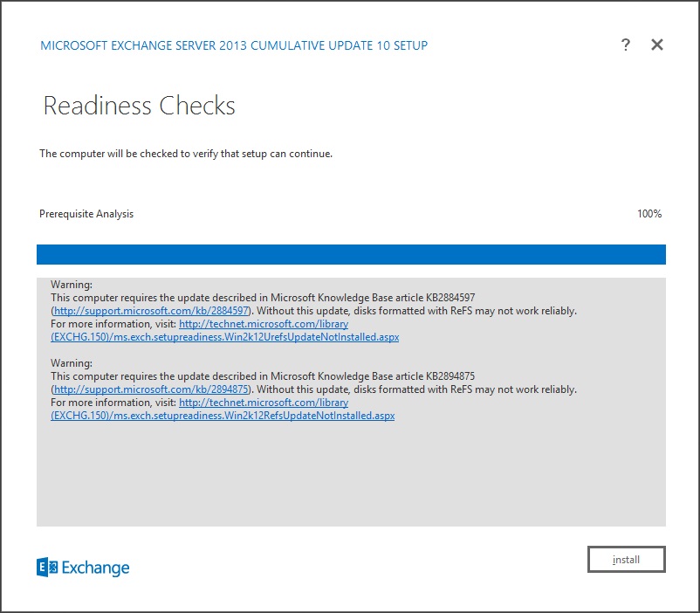Open the support.microsoft.com/kb/2884597 link
The width and height of the screenshot is (700, 613).
click(x=152, y=310)
